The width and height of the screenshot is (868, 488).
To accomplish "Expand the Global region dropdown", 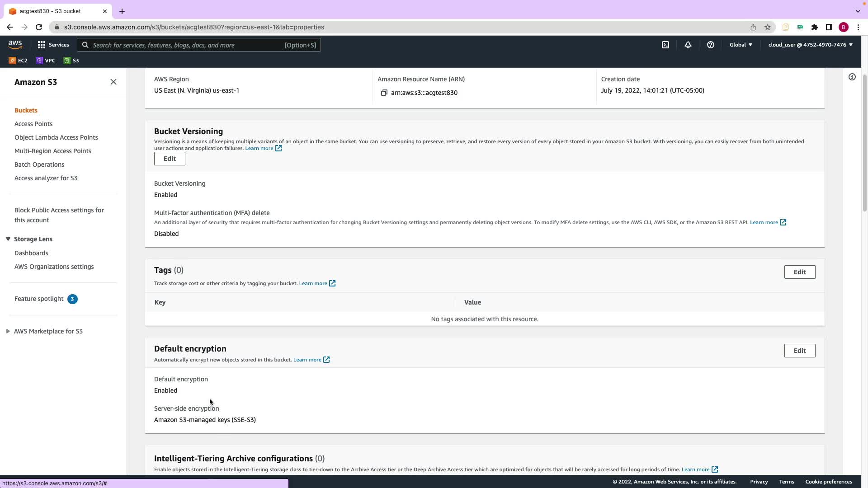I will pyautogui.click(x=741, y=45).
